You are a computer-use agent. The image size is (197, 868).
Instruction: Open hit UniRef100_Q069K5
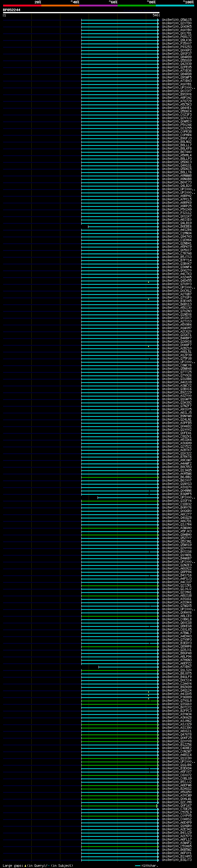click(x=176, y=26)
